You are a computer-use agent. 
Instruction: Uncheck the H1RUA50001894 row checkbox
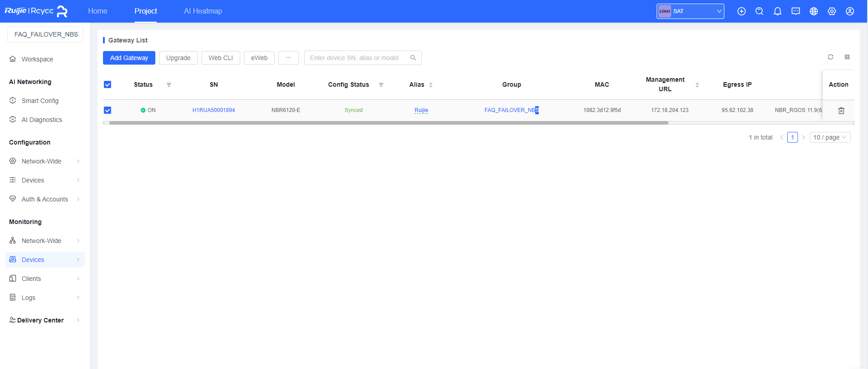tap(107, 110)
